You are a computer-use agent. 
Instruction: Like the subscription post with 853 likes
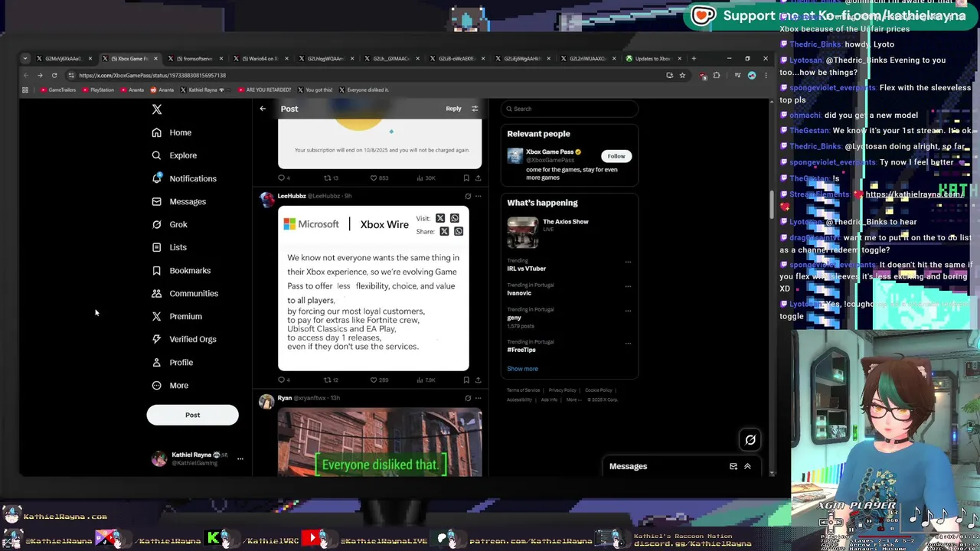(x=379, y=178)
